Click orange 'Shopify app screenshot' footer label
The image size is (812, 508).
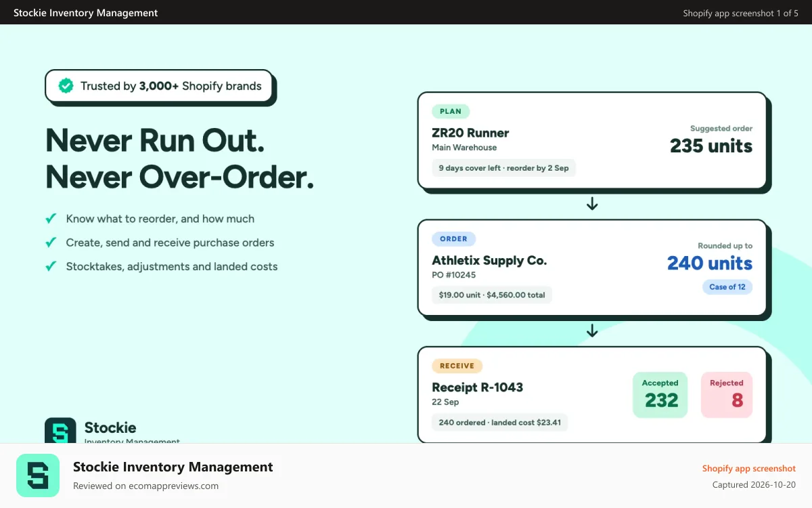pos(749,468)
